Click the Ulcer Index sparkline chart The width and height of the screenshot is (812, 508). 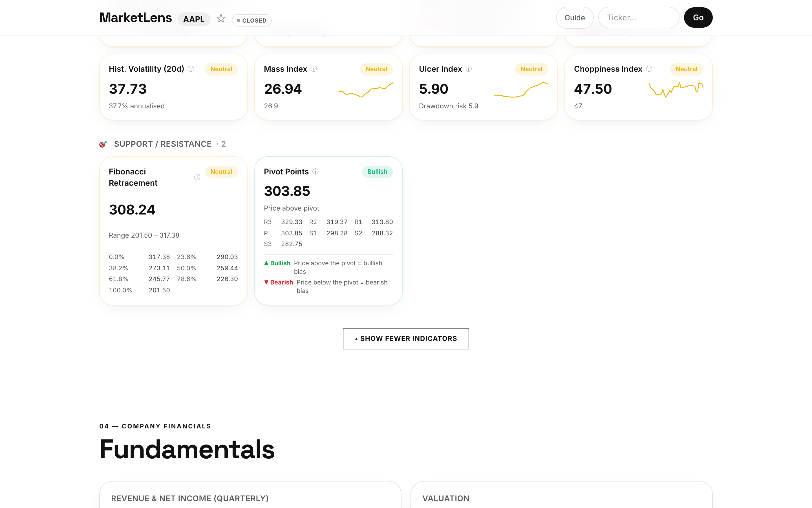point(521,89)
